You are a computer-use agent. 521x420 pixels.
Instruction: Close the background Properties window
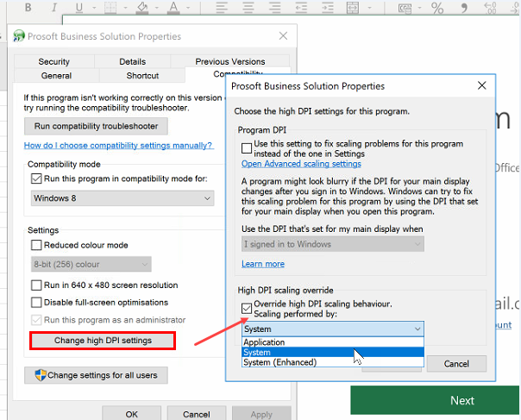click(283, 35)
